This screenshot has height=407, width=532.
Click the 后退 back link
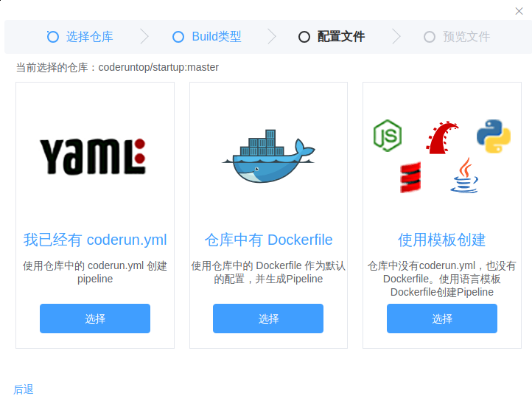pos(24,389)
